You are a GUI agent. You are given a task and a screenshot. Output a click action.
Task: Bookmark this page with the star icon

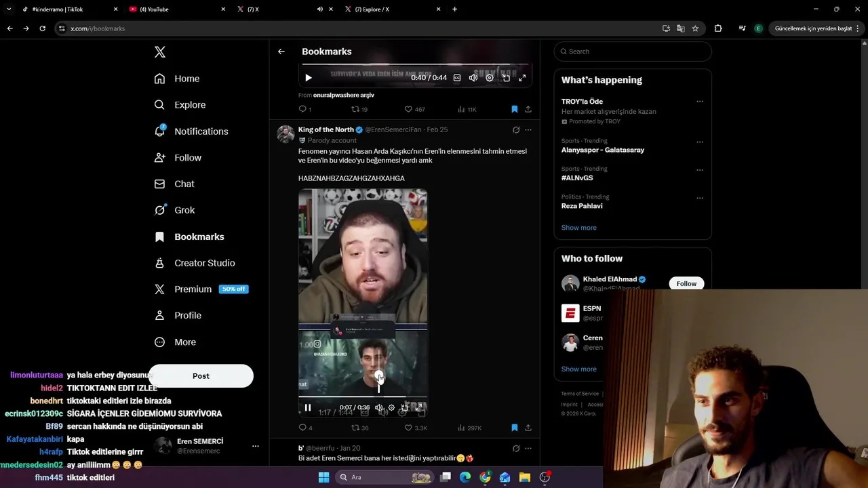[695, 28]
